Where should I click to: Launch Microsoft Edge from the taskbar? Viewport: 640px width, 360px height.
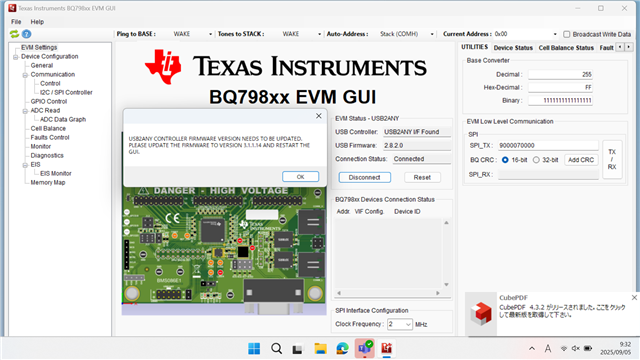(342, 349)
